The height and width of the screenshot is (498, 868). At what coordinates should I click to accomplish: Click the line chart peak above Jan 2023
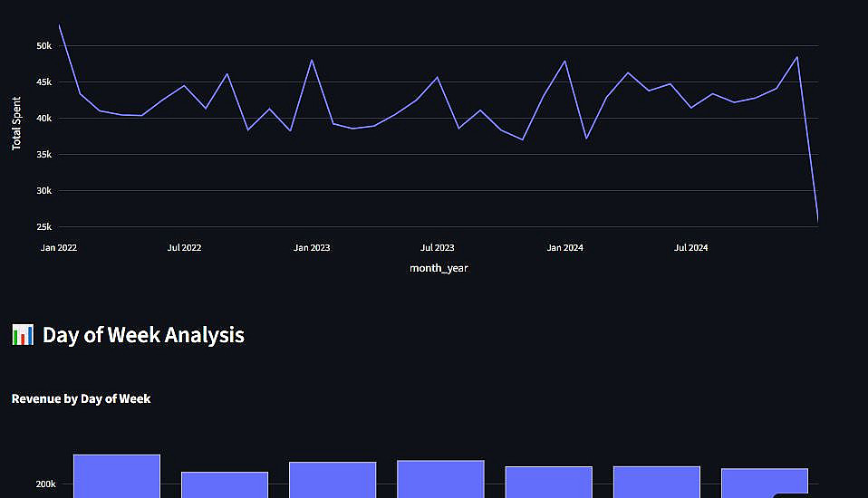click(312, 61)
